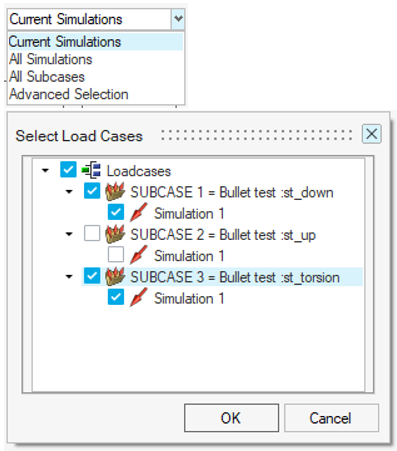This screenshot has height=451, width=397.
Task: Click the SUBCASE 3 st_torsion load icon
Action: [x=115, y=276]
